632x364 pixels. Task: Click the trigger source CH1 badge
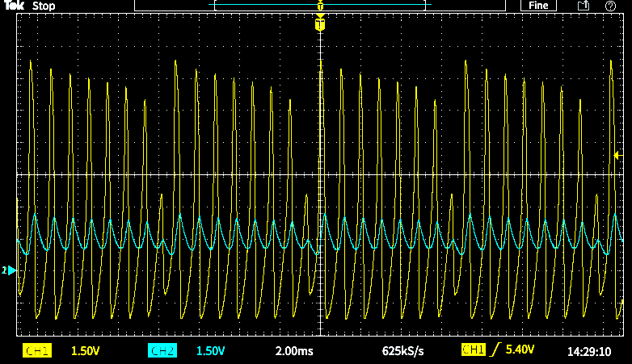click(x=473, y=351)
